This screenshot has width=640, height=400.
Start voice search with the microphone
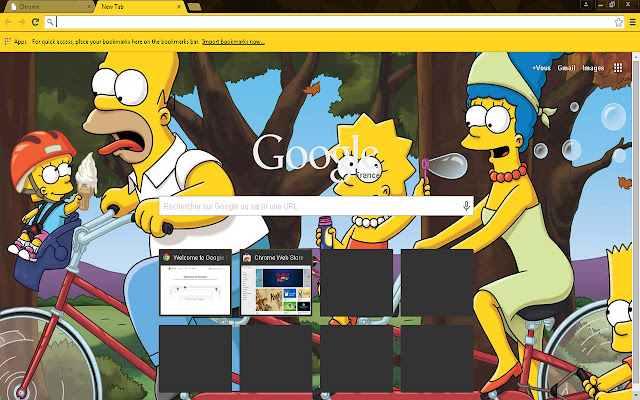pos(466,206)
